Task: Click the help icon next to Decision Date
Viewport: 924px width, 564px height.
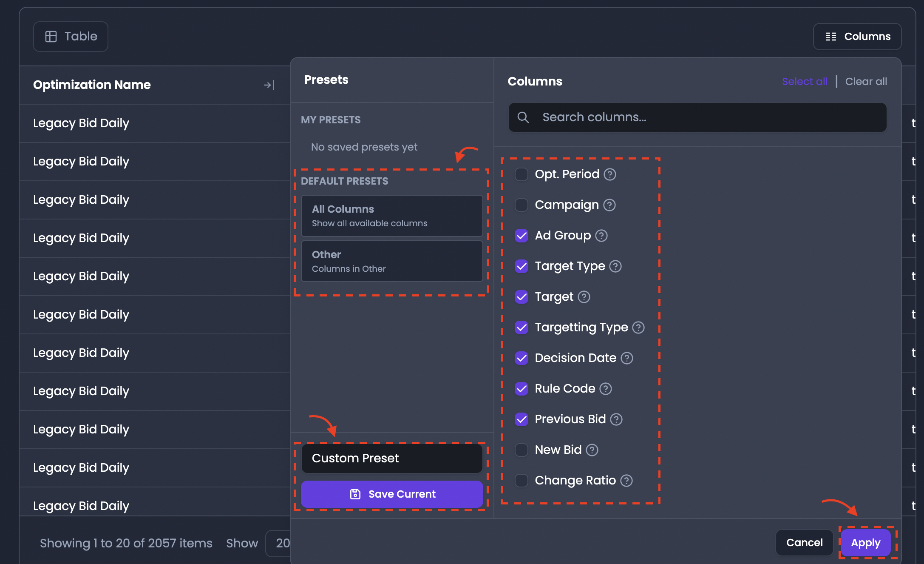Action: coord(627,358)
